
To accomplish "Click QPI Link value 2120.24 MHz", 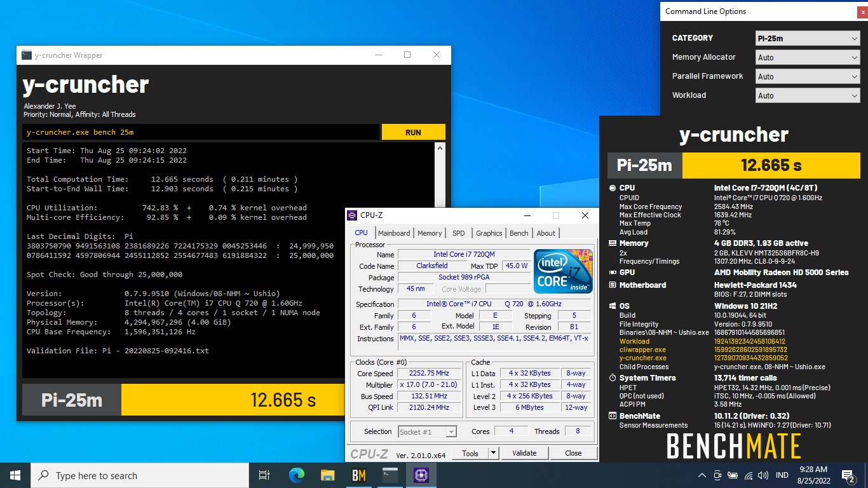I will tap(429, 408).
